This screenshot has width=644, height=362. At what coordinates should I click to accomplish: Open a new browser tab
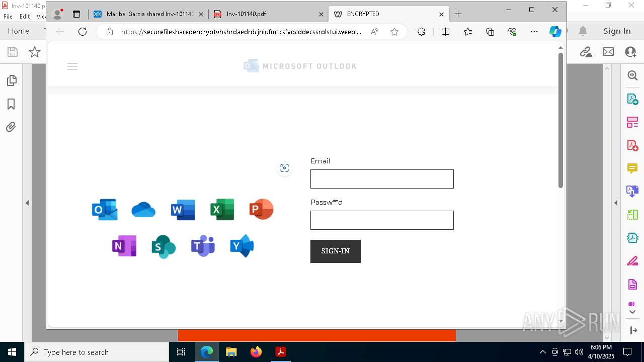(458, 14)
